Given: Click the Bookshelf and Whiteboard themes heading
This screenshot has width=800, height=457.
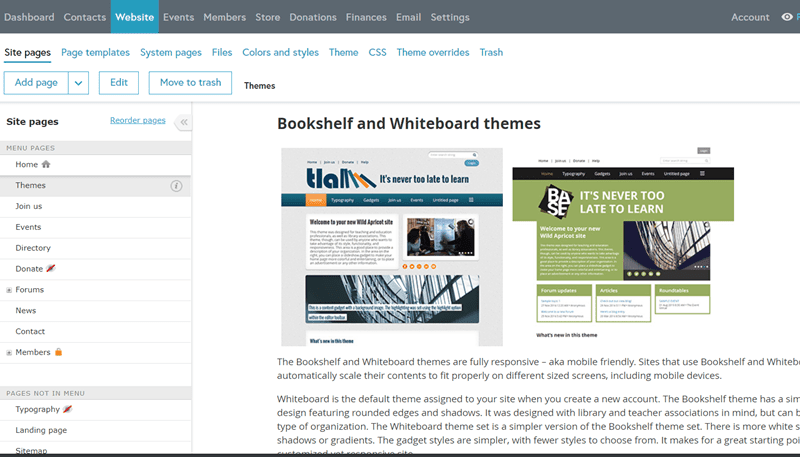Looking at the screenshot, I should pos(409,123).
